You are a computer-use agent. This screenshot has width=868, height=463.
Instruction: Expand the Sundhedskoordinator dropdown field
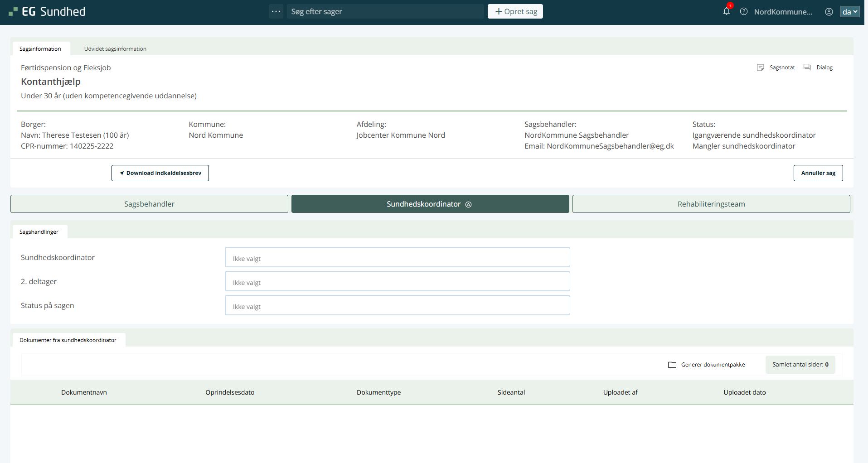point(397,257)
